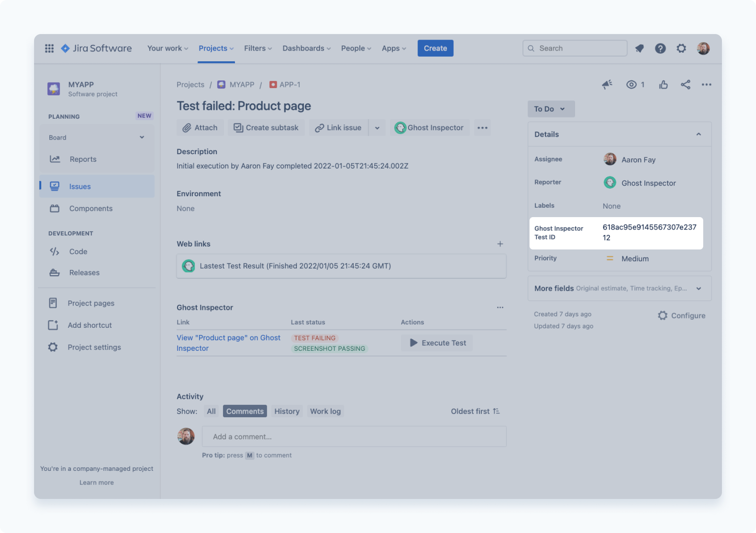The image size is (756, 533).
Task: Open notifications via the bell icon
Action: (639, 48)
